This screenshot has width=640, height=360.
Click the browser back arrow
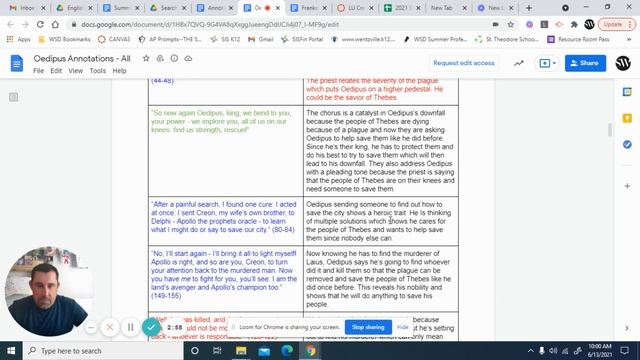[11, 24]
